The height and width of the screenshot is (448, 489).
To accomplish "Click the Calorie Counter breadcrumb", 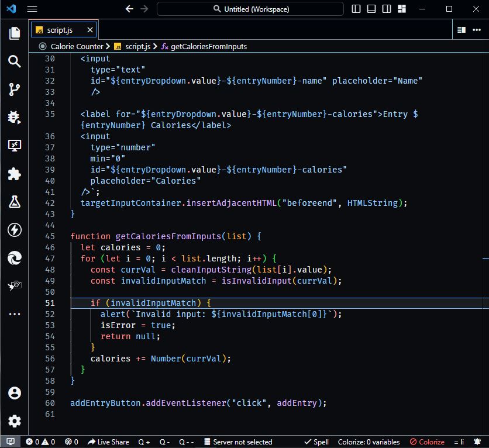I will 77,46.
